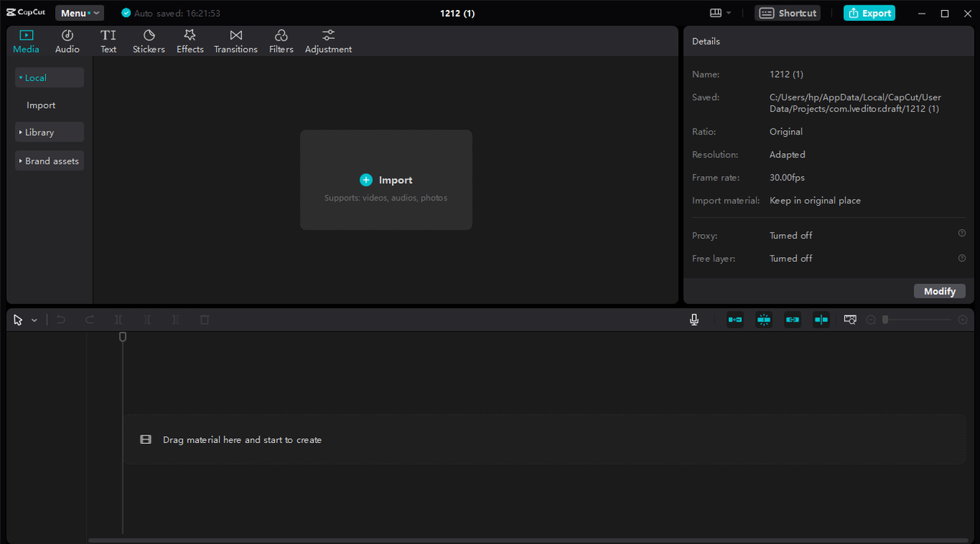Click the Delete trash icon
The width and height of the screenshot is (980, 544).
[204, 320]
